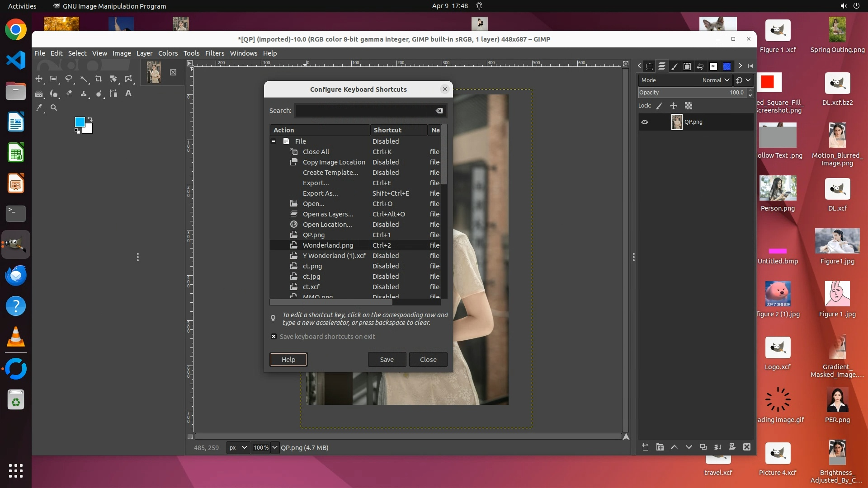Open the Filters menu
868x488 pixels.
[214, 53]
